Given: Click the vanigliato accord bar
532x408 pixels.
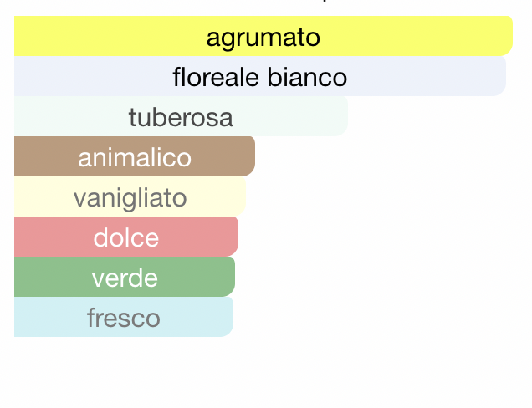Looking at the screenshot, I should (x=130, y=196).
